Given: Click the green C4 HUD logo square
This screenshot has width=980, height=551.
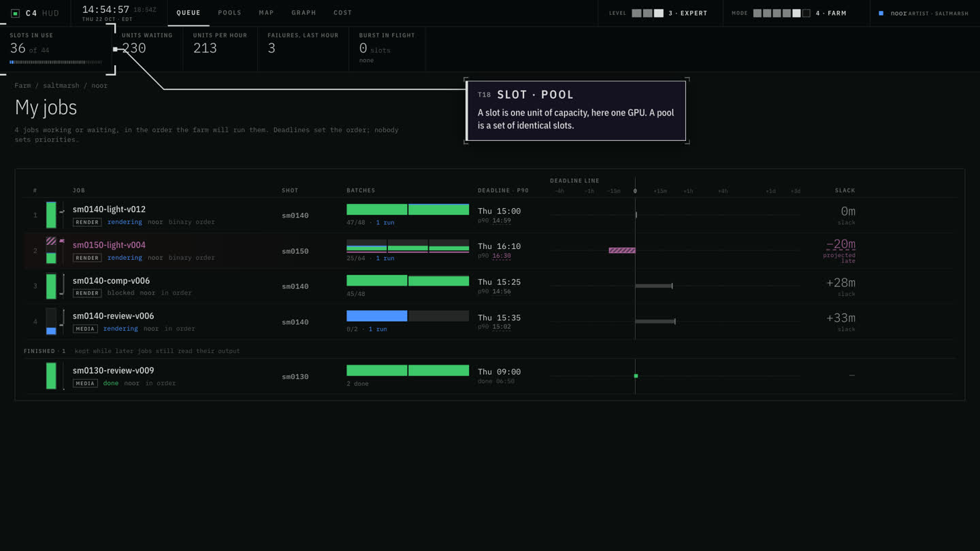Looking at the screenshot, I should [15, 14].
